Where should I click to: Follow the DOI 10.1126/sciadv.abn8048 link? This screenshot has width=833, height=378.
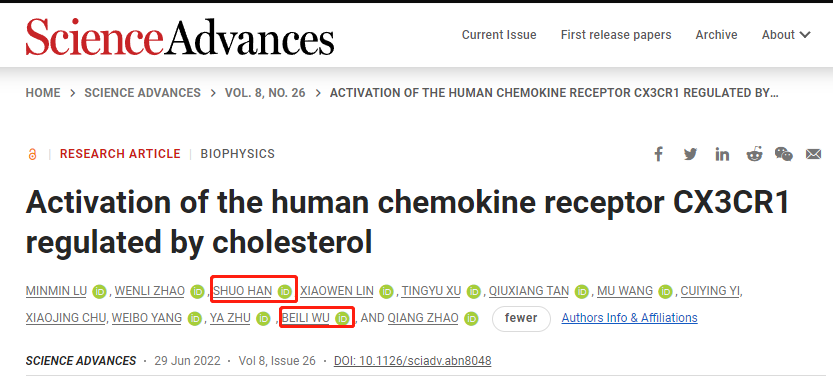(x=412, y=361)
